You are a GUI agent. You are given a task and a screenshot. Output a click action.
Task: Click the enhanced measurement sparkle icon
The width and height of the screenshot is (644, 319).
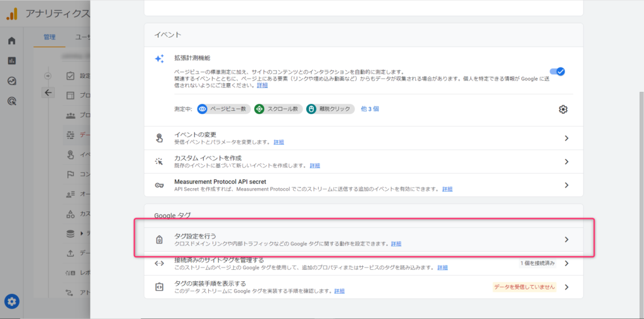pyautogui.click(x=159, y=59)
